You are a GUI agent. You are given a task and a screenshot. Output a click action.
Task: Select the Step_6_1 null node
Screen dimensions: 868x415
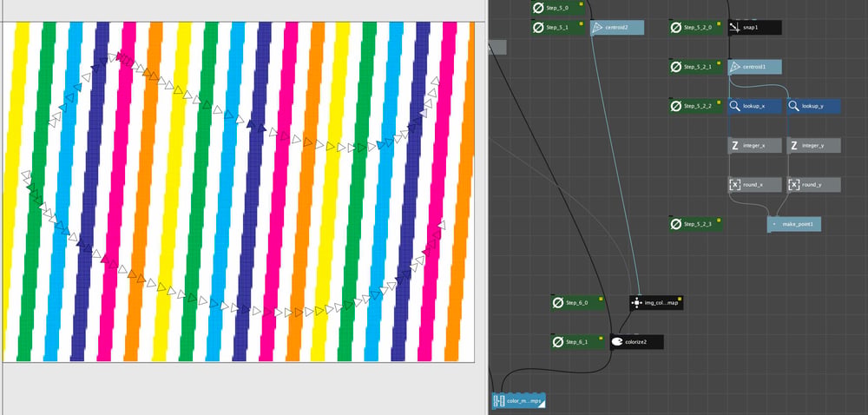[577, 342]
